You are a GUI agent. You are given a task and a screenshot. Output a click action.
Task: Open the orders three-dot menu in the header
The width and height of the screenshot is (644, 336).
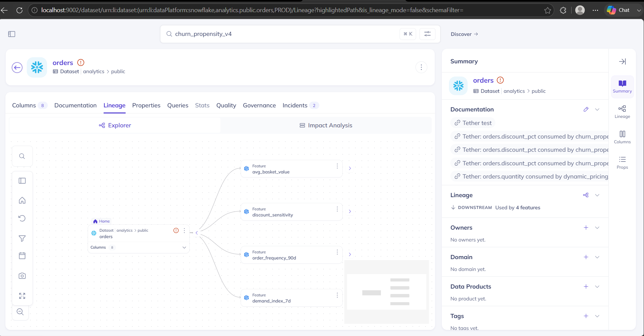(x=421, y=67)
